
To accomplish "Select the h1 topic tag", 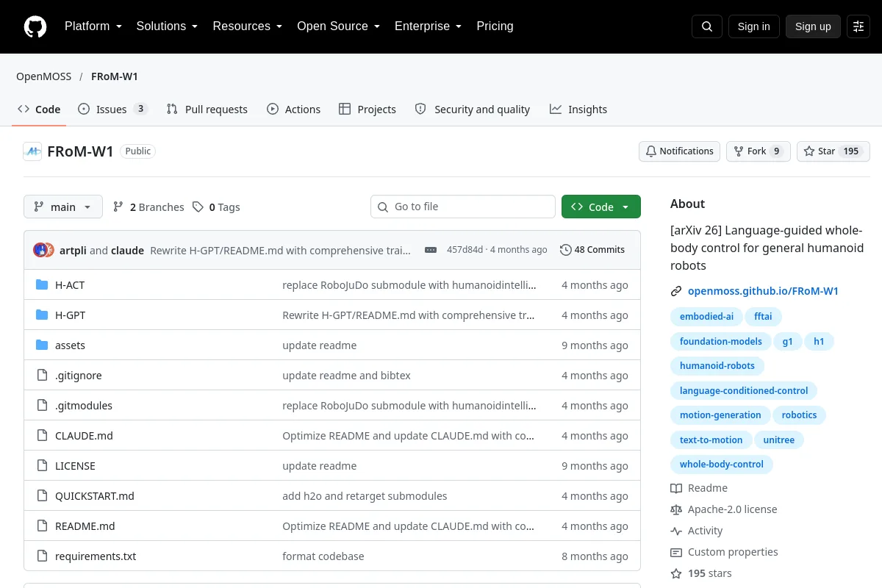I will [x=819, y=342].
